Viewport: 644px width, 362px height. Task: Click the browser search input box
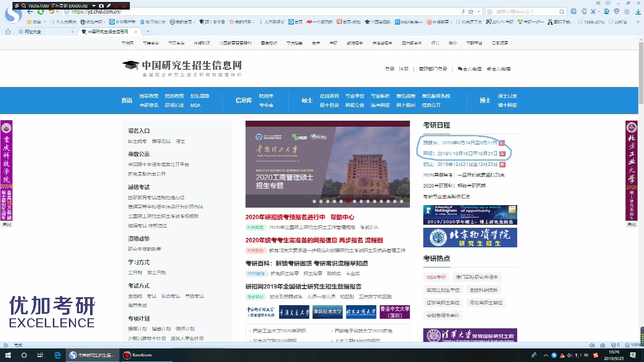click(526, 12)
